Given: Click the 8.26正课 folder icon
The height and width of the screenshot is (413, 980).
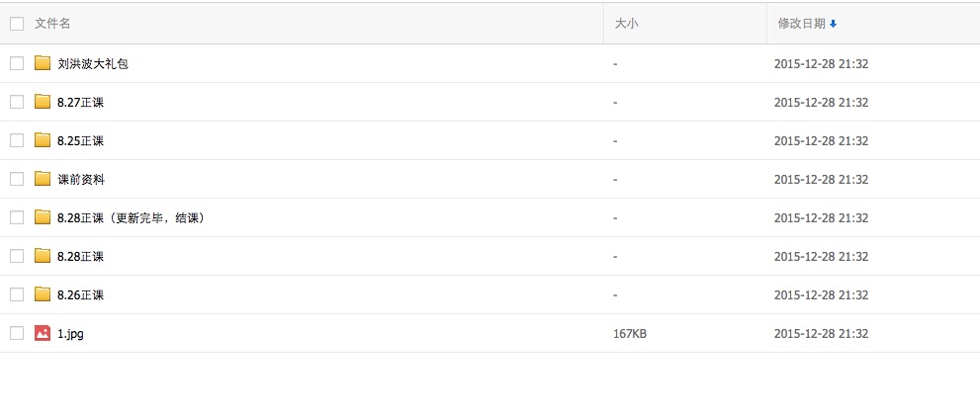Looking at the screenshot, I should [42, 294].
